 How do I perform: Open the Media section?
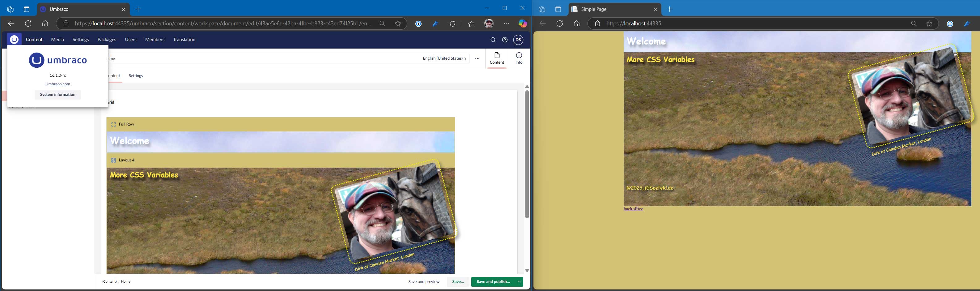57,40
